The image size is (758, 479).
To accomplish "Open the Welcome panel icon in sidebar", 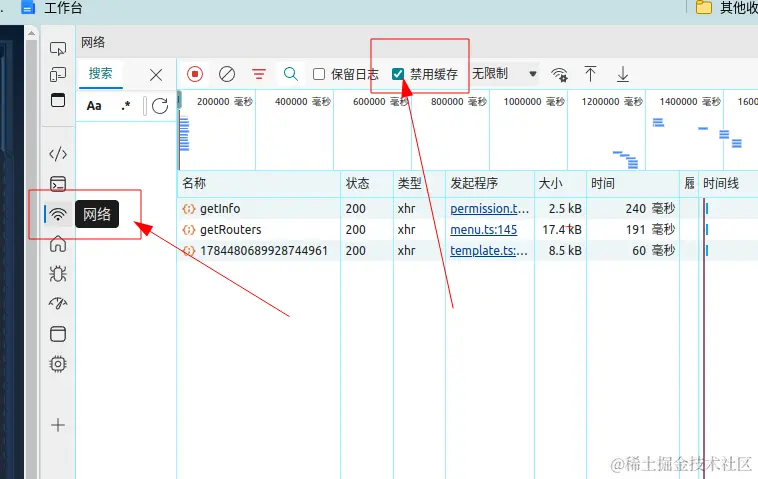I will pos(58,100).
